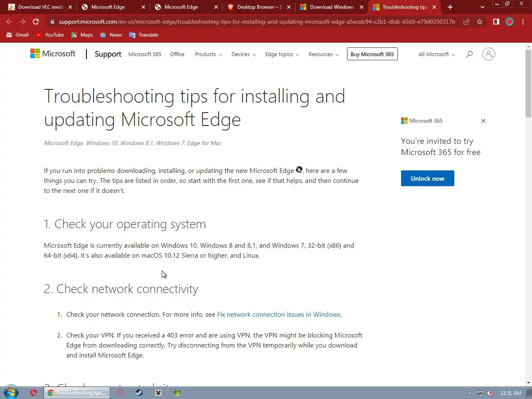
Task: Open the Chrome tab search dropdown arrow
Action: click(482, 7)
